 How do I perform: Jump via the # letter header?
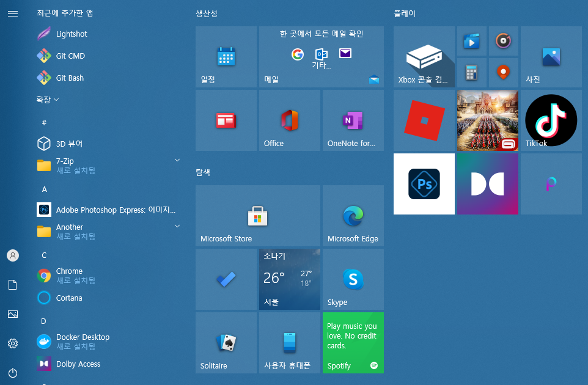[44, 123]
